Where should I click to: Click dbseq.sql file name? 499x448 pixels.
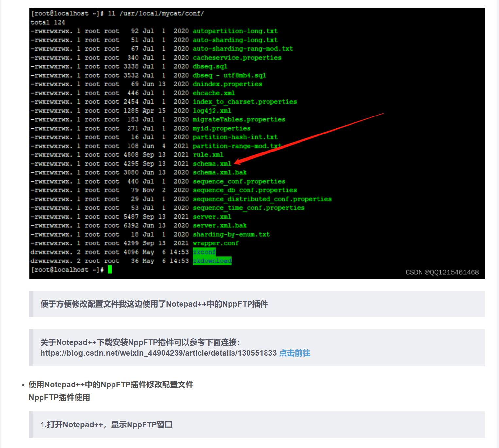point(210,66)
